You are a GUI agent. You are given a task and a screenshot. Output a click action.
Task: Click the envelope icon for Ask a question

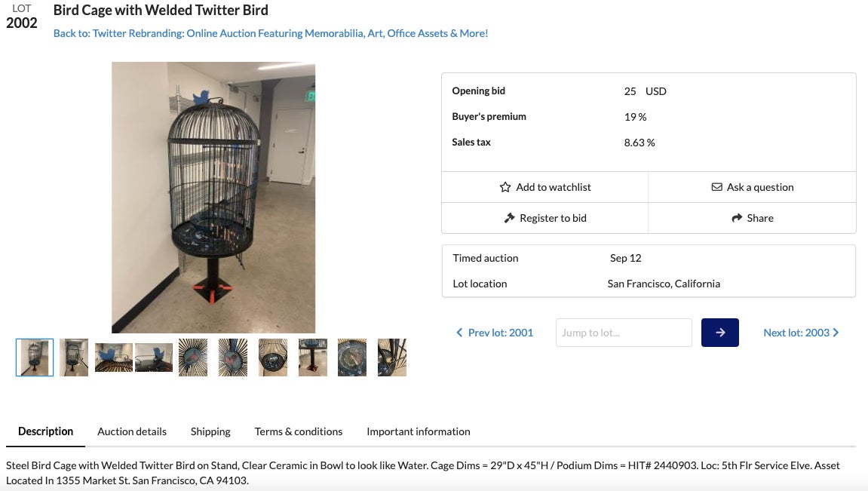point(716,187)
